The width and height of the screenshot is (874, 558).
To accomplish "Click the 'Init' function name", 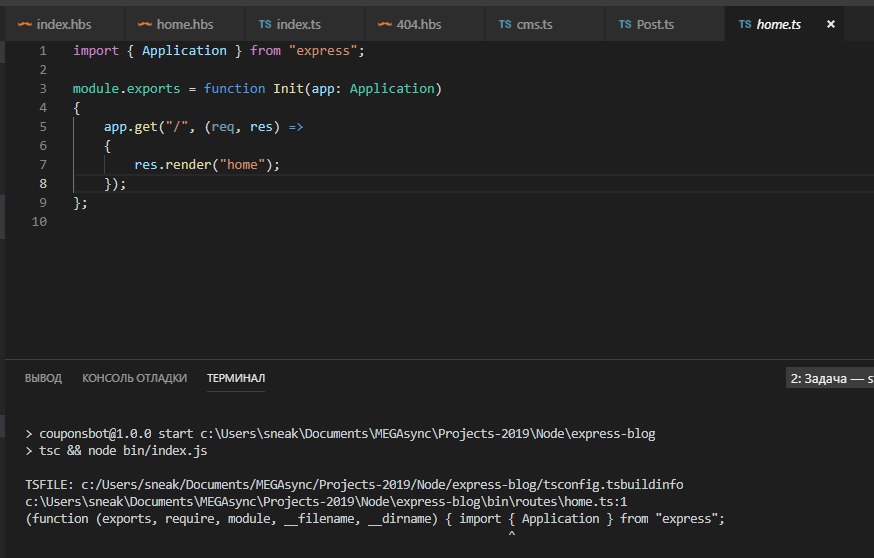I will click(288, 89).
